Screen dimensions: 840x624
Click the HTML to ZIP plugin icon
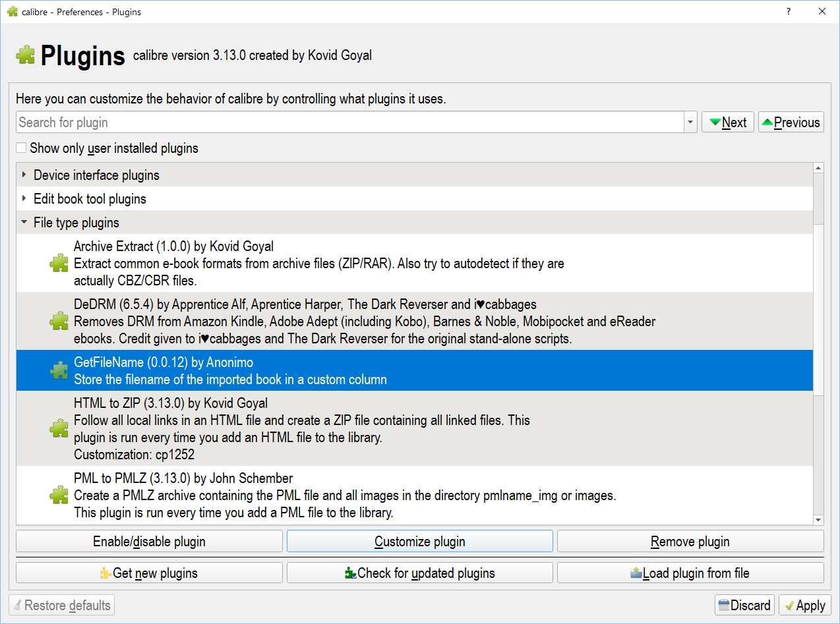click(x=59, y=428)
